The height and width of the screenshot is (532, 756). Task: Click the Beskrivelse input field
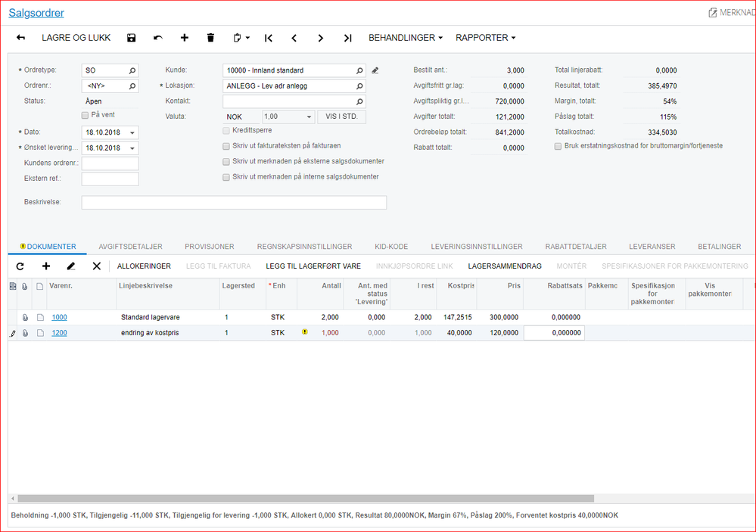[234, 203]
